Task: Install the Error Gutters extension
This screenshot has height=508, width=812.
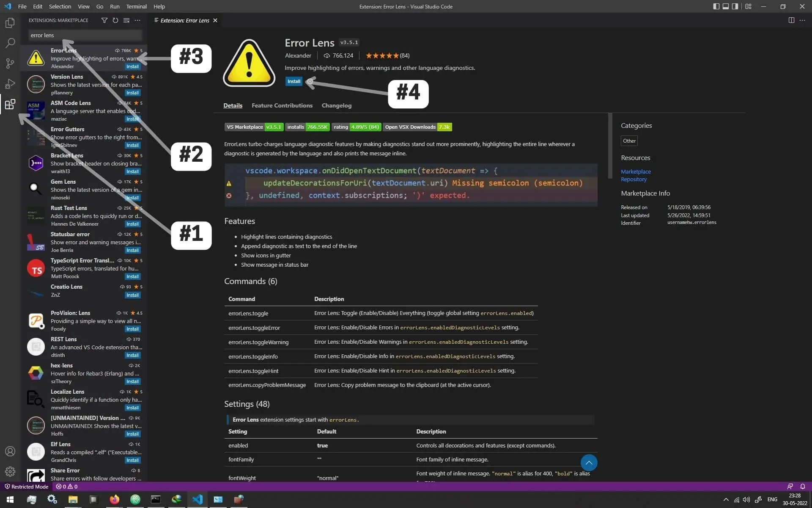Action: click(x=132, y=145)
